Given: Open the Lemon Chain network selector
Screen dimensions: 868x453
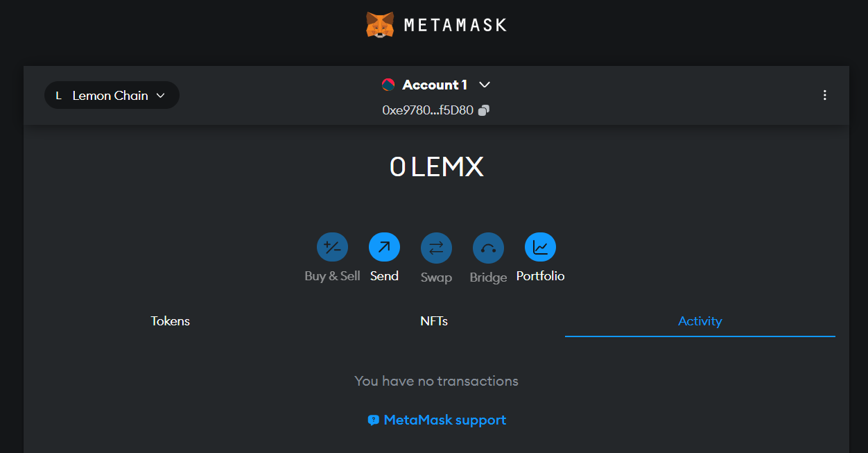Looking at the screenshot, I should tap(111, 95).
